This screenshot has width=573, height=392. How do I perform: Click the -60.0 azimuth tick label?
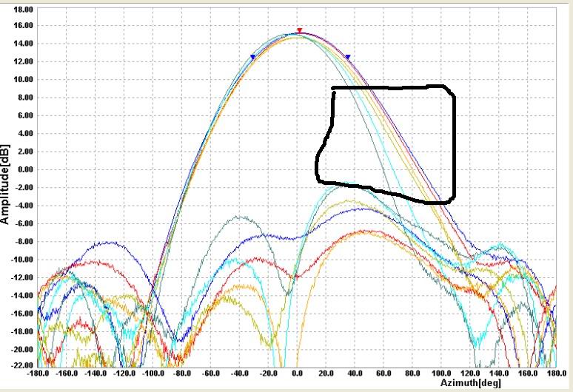coord(211,374)
